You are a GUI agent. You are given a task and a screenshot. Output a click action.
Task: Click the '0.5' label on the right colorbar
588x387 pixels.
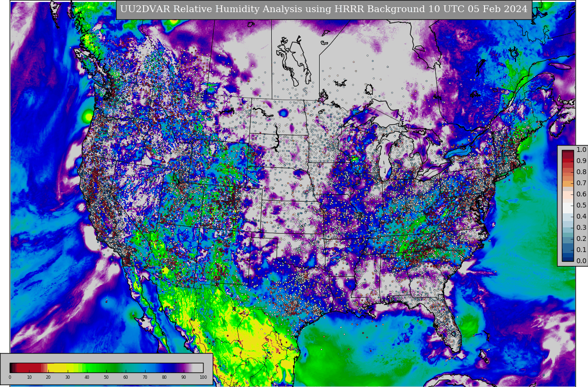coord(581,205)
